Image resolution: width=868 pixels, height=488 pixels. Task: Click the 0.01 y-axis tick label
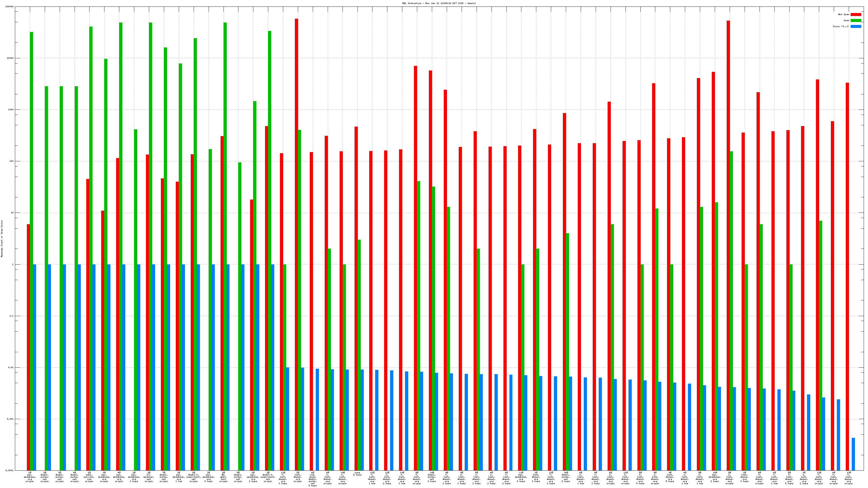pos(11,367)
